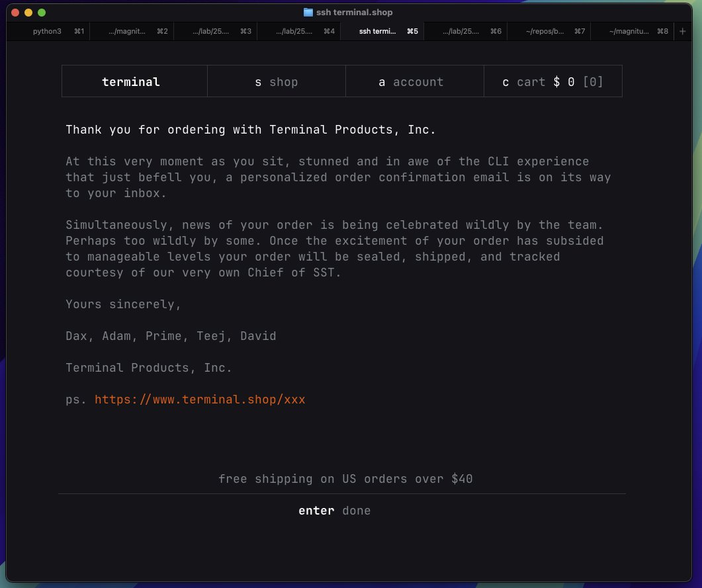Switch to the ~/repos/b... tab
This screenshot has width=702, height=588.
coord(549,31)
